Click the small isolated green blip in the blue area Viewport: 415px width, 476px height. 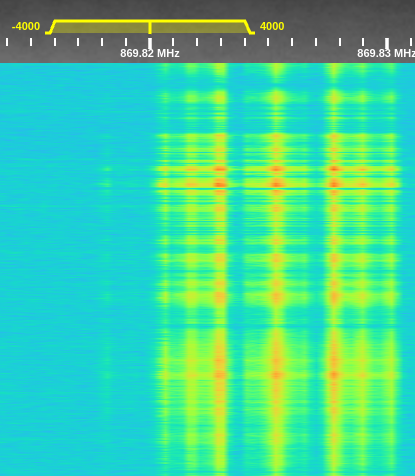point(107,169)
